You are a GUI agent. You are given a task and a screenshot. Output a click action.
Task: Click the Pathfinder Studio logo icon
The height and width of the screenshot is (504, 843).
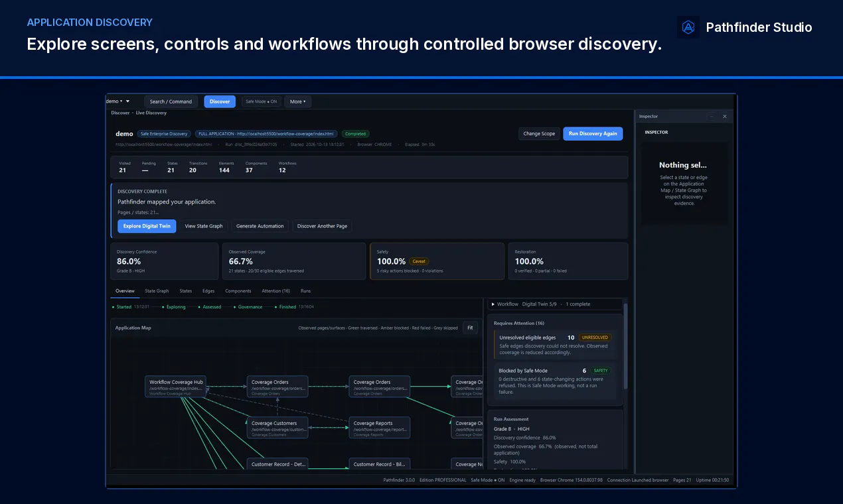[x=688, y=27]
